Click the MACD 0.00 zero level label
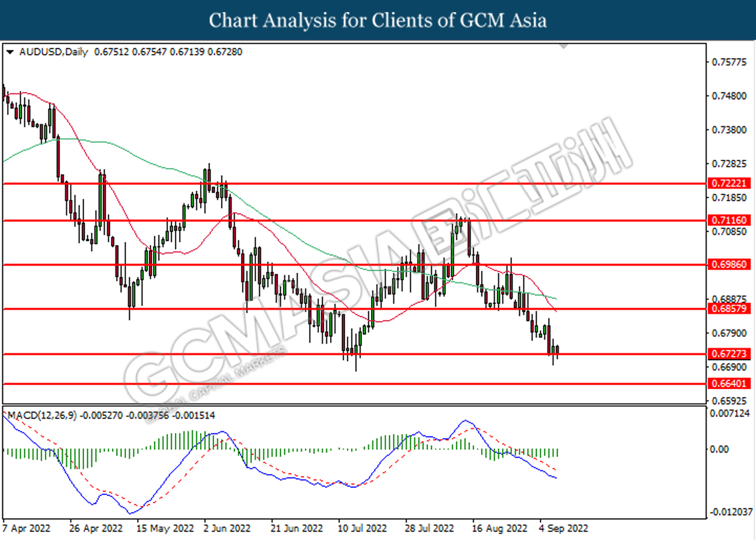The height and width of the screenshot is (540, 756). (719, 449)
